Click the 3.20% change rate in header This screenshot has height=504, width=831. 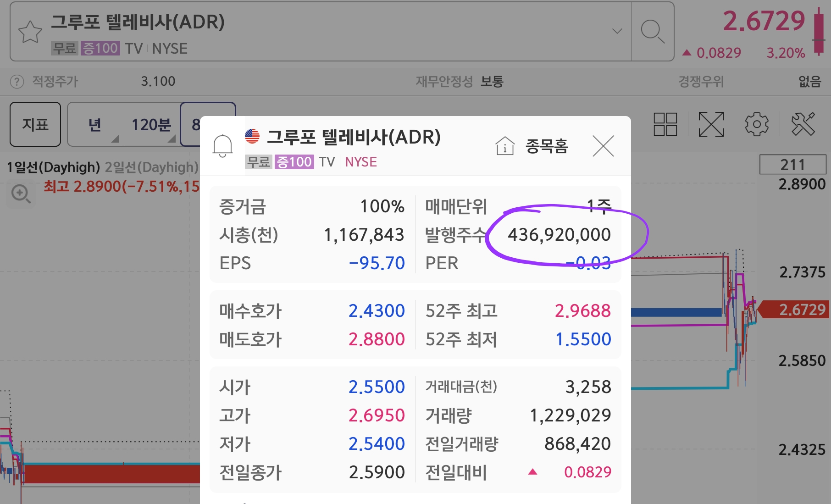tap(786, 53)
